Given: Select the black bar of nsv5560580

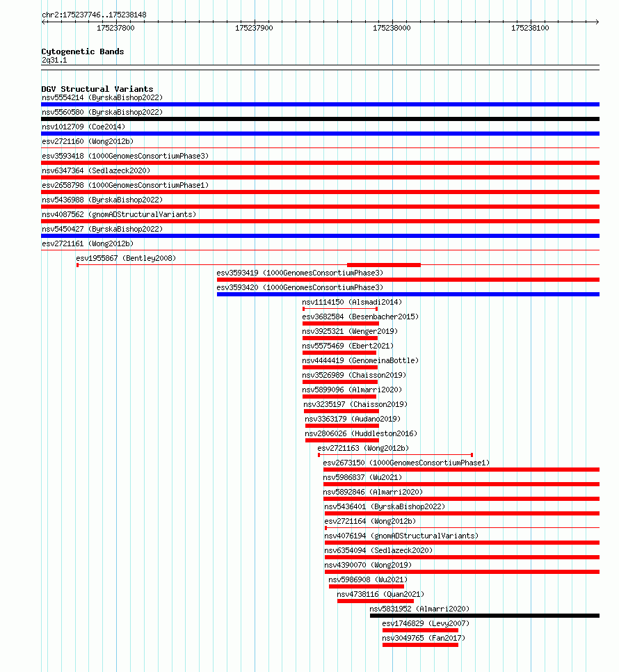Looking at the screenshot, I should 321,119.
